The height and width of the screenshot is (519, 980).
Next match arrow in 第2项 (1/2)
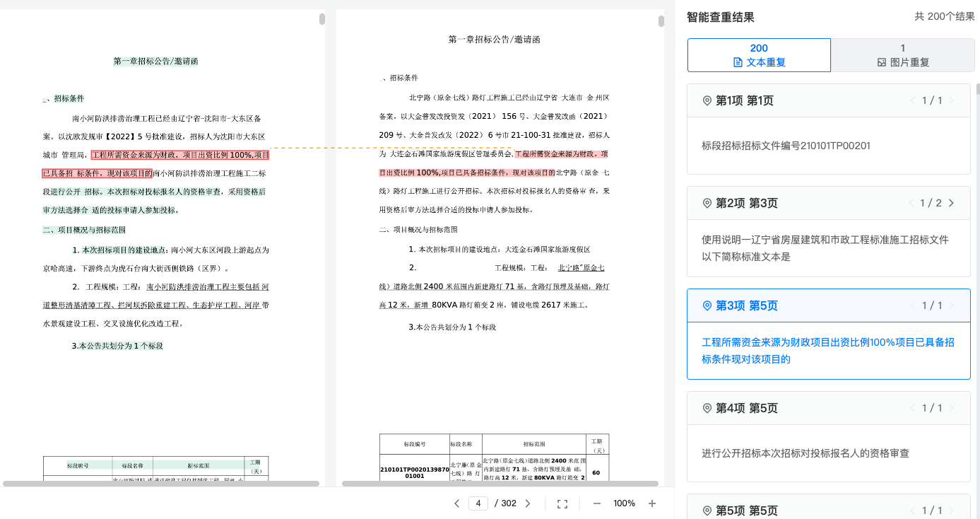pos(951,203)
